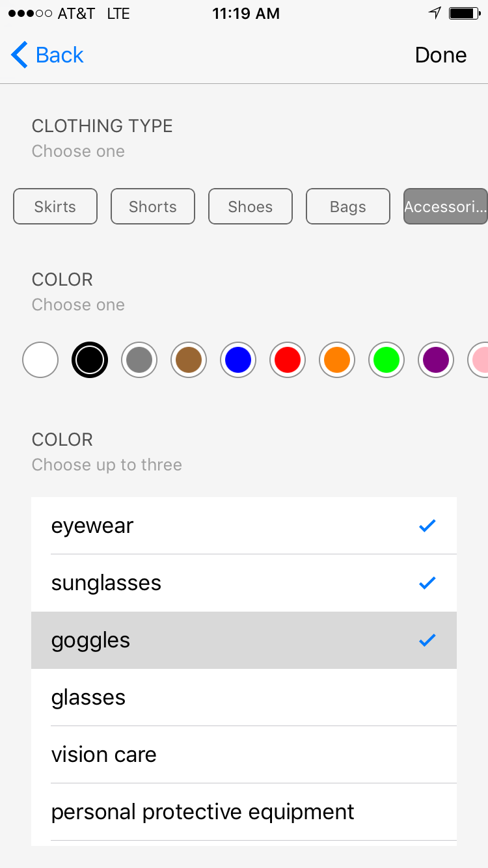Choose the brown color swatch
488x868 pixels.
[189, 360]
